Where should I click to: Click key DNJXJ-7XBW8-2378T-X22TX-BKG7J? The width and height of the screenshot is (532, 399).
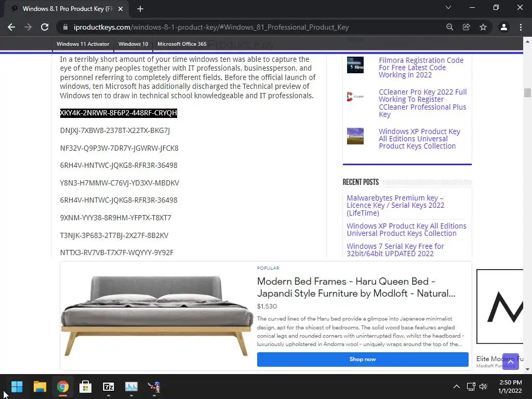tap(115, 130)
